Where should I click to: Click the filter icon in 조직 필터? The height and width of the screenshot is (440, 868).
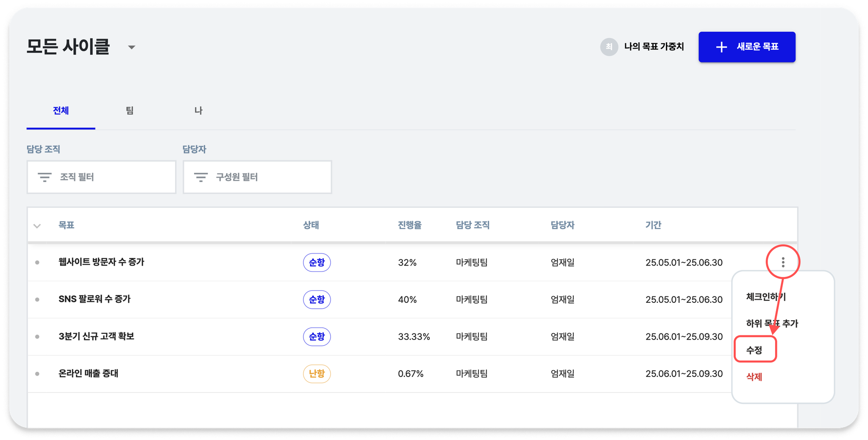click(45, 177)
